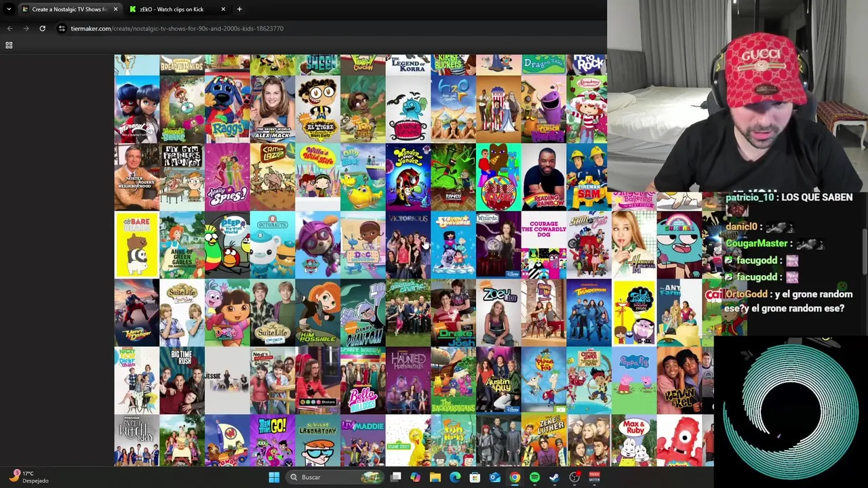Viewport: 868px width, 488px height.
Task: Select the Reading Rainbow tile
Action: tap(544, 177)
